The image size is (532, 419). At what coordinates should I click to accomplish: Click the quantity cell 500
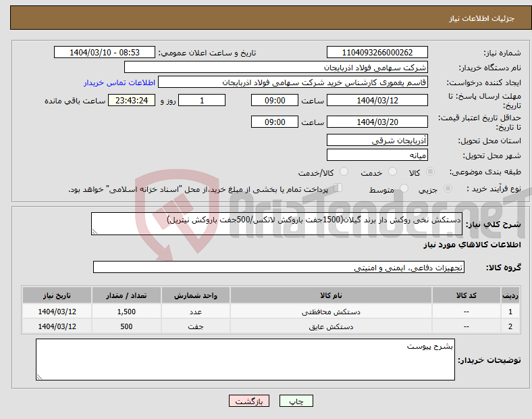(126, 326)
